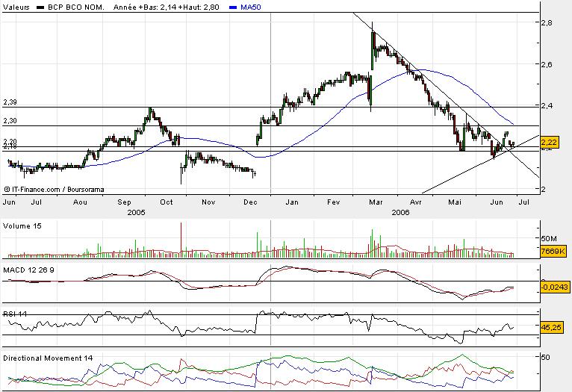Viewport: 572px width, 392px height.
Task: Click the 50 label on Directional Movement axis
Action: (x=545, y=358)
